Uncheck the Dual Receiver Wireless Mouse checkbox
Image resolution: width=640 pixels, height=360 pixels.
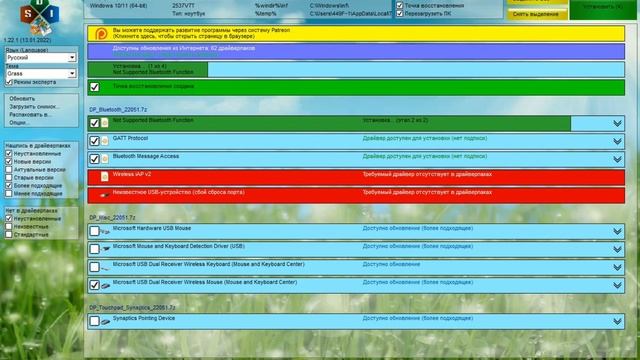[x=94, y=285]
